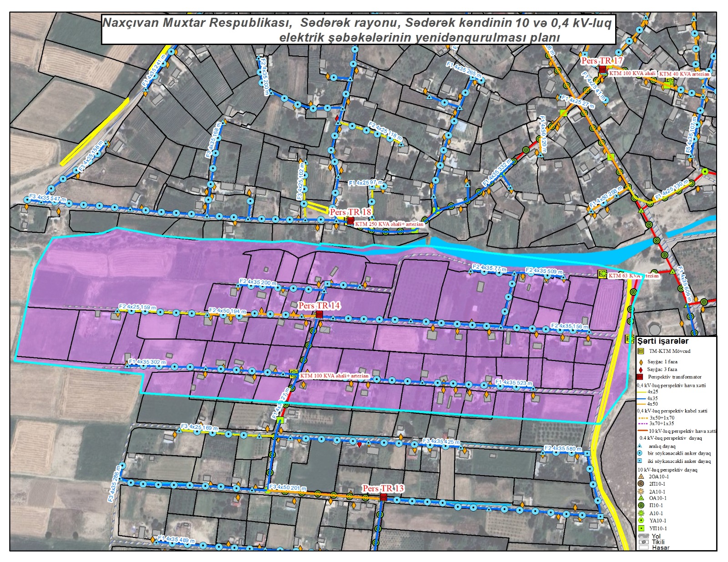The width and height of the screenshot is (728, 562).
Task: Select the 2A10-1 legend symbol
Action: point(641,492)
